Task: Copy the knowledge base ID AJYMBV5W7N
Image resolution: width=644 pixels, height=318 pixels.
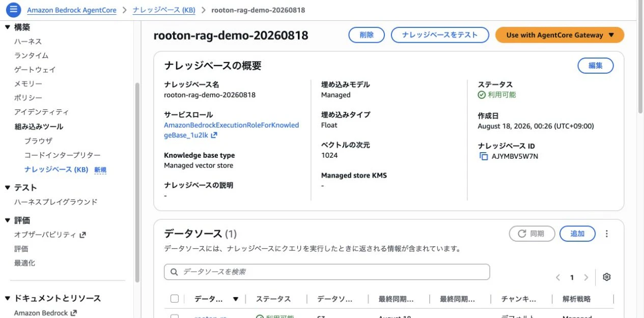Action: click(x=484, y=156)
